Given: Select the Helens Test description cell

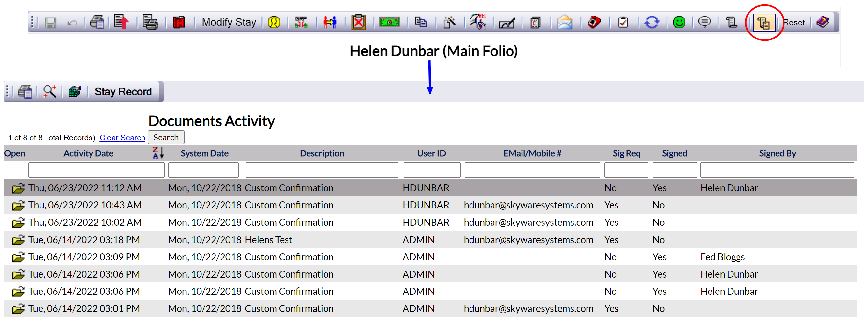Looking at the screenshot, I should point(268,240).
